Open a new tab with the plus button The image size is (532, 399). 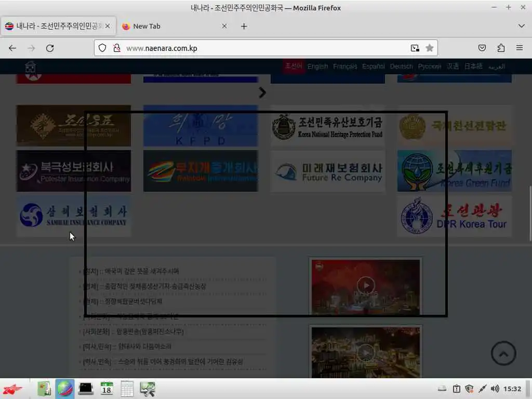click(244, 26)
